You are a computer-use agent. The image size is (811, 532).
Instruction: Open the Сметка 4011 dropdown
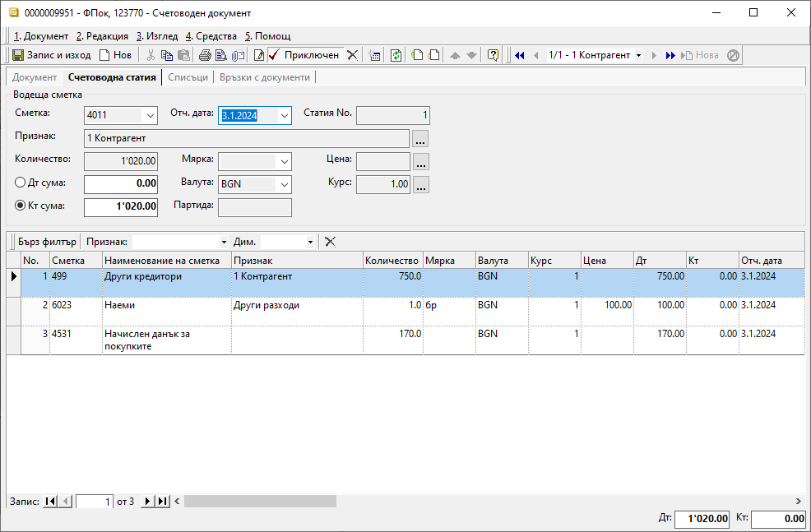point(150,116)
